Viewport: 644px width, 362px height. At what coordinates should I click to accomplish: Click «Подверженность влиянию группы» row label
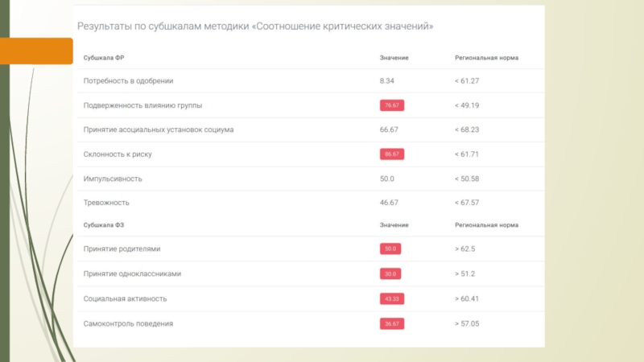pyautogui.click(x=142, y=105)
